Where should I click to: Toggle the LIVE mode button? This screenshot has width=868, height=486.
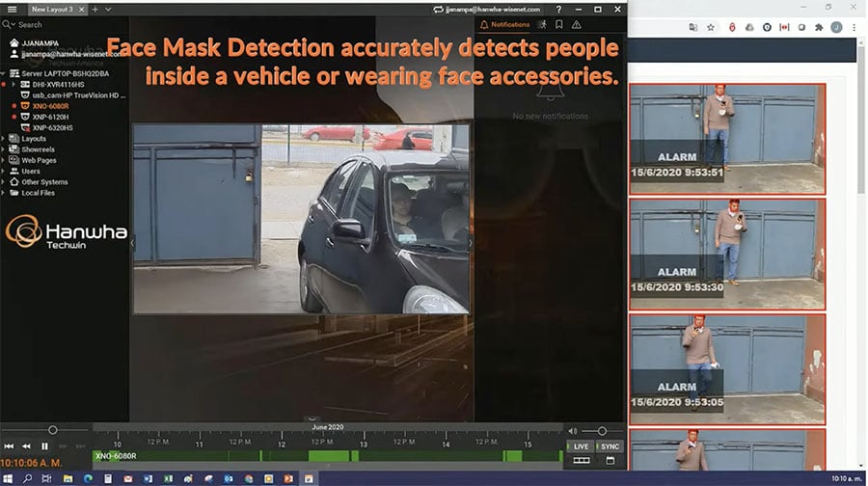(x=581, y=446)
